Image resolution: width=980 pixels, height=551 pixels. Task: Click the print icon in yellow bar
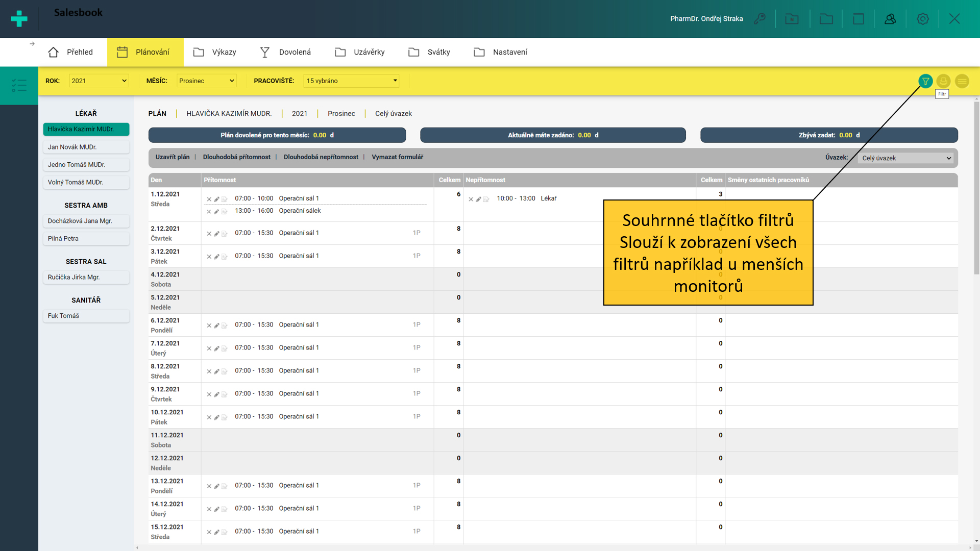pyautogui.click(x=943, y=81)
